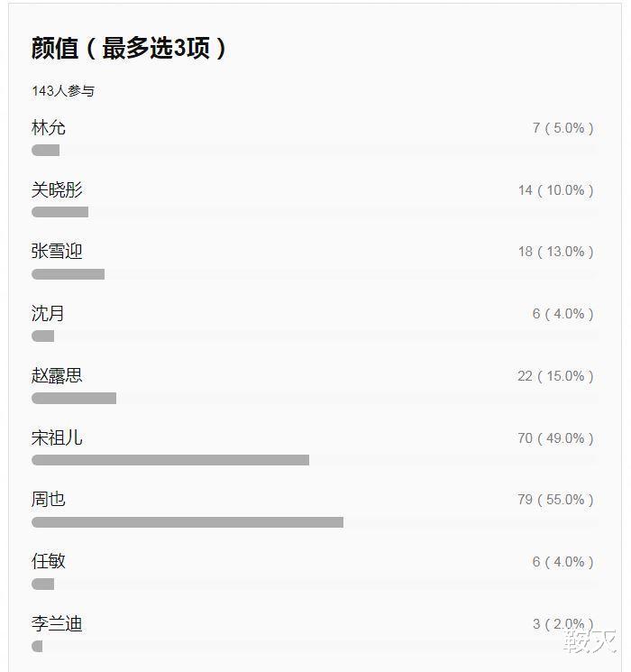The height and width of the screenshot is (672, 631).
Task: Select the 林允 poll option
Action: (49, 128)
